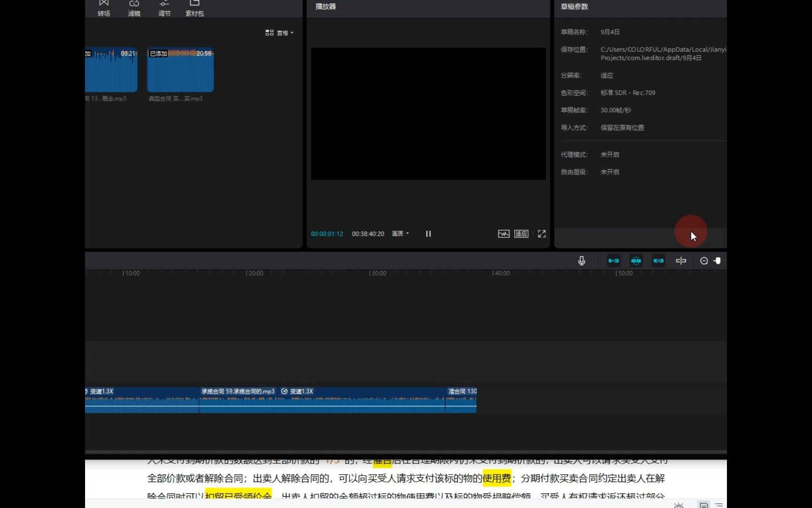Open the 转场 transitions tab

tap(104, 8)
